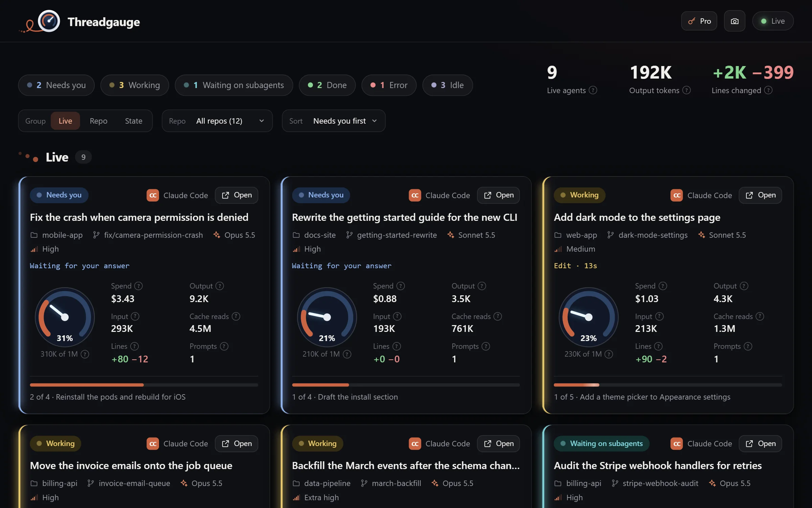
Task: Click the Waiting on subagents card badge
Action: [602, 444]
